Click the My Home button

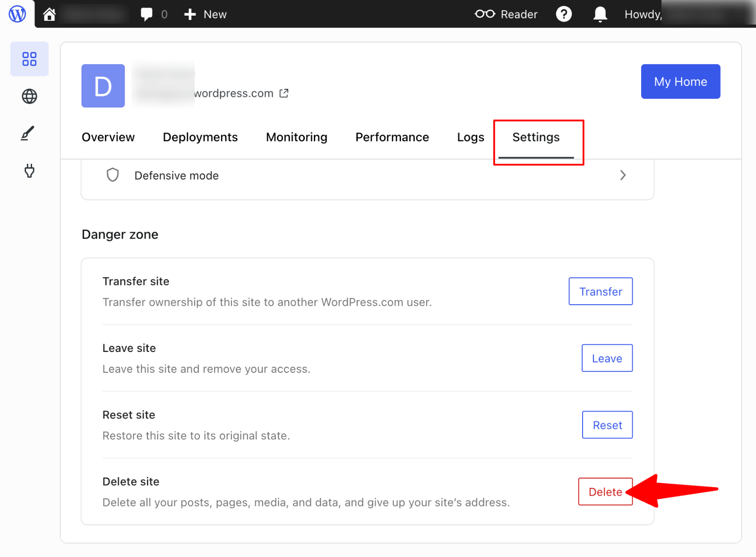click(x=680, y=81)
